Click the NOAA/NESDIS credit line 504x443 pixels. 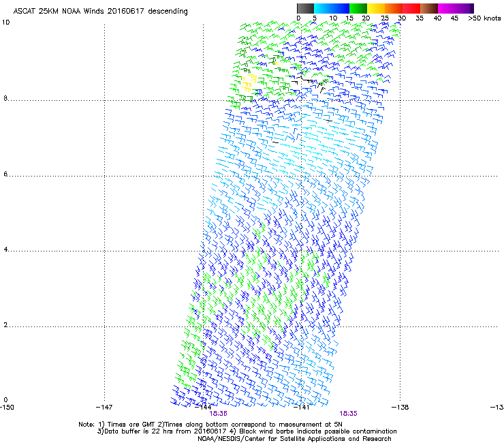[294, 439]
